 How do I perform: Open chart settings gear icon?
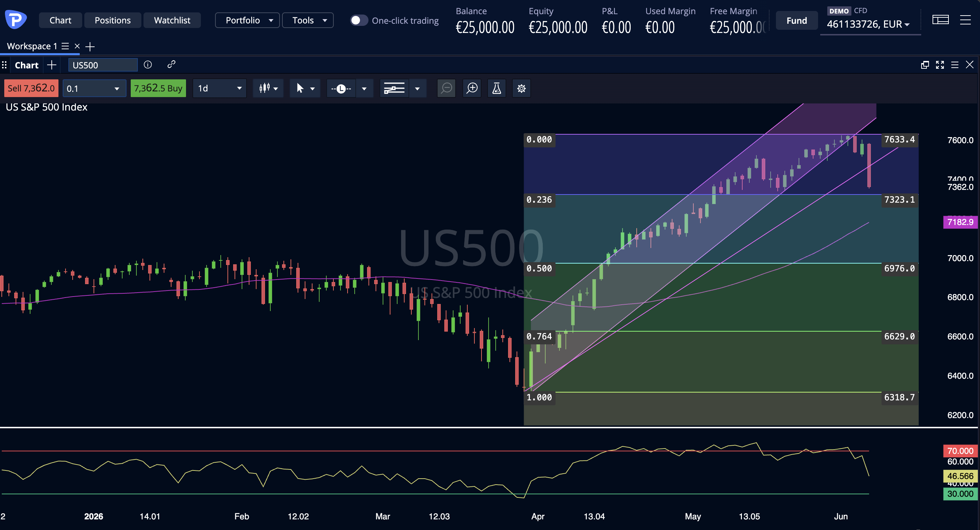[x=521, y=88]
